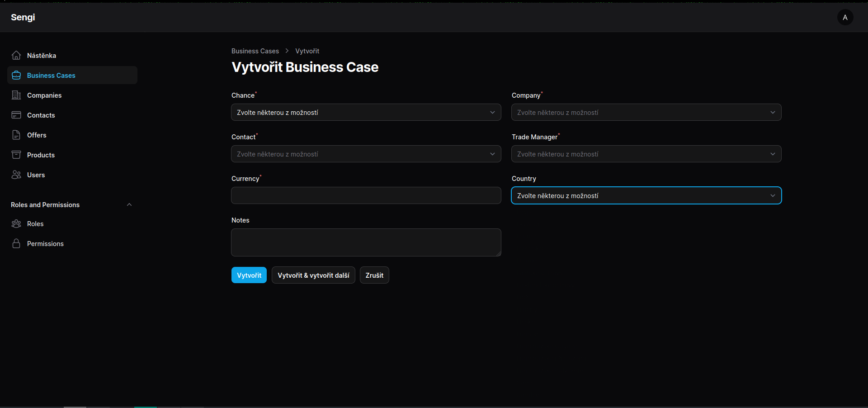Click the Trade Manager field label

535,137
